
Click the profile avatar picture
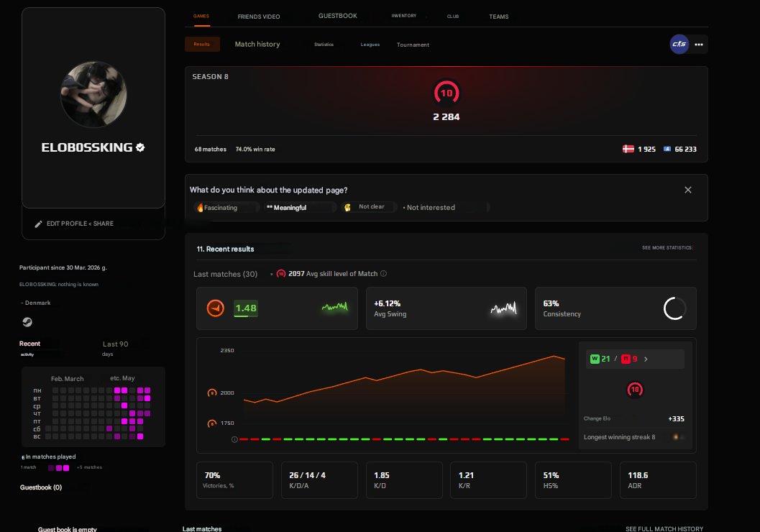pyautogui.click(x=93, y=94)
